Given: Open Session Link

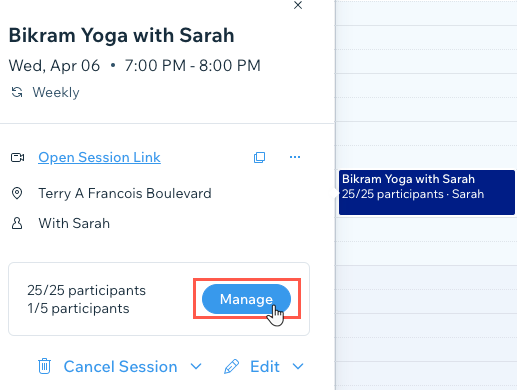Looking at the screenshot, I should [x=99, y=157].
